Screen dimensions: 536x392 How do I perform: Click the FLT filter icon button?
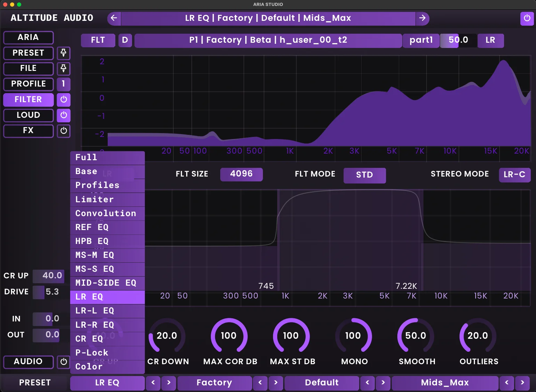pyautogui.click(x=98, y=40)
